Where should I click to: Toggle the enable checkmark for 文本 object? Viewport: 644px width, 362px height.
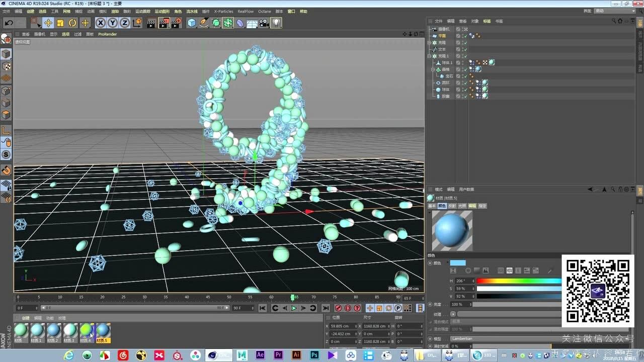(465, 49)
